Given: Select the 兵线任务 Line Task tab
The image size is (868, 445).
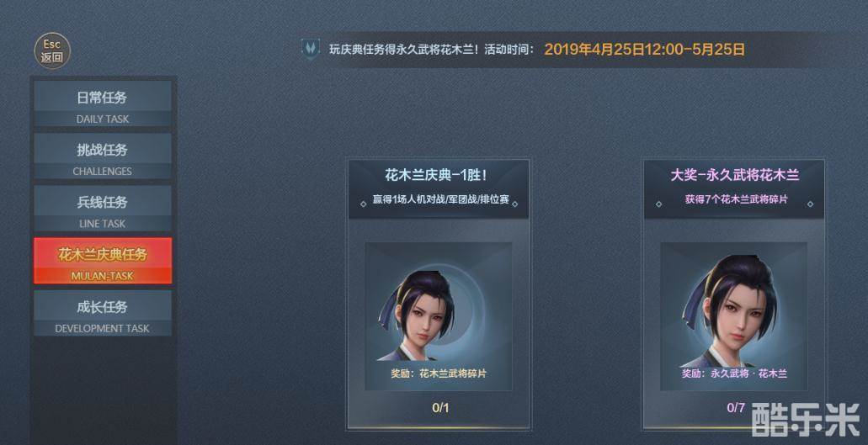Looking at the screenshot, I should (103, 209).
